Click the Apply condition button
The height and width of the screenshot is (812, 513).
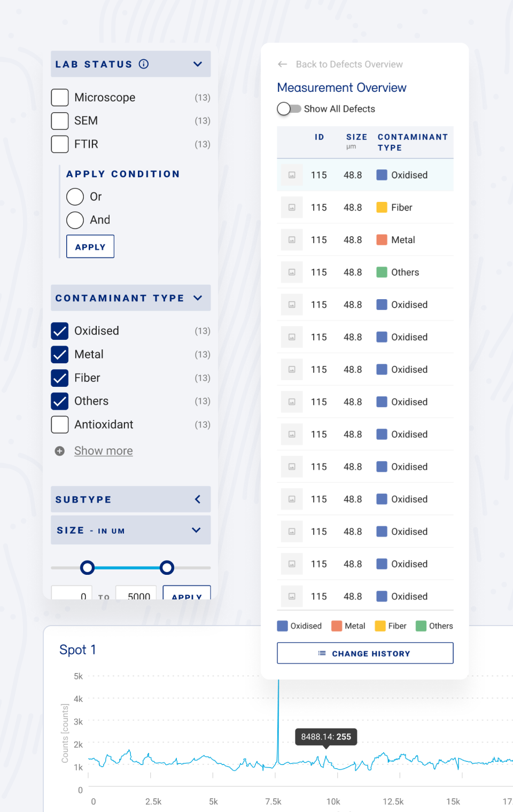pos(90,247)
